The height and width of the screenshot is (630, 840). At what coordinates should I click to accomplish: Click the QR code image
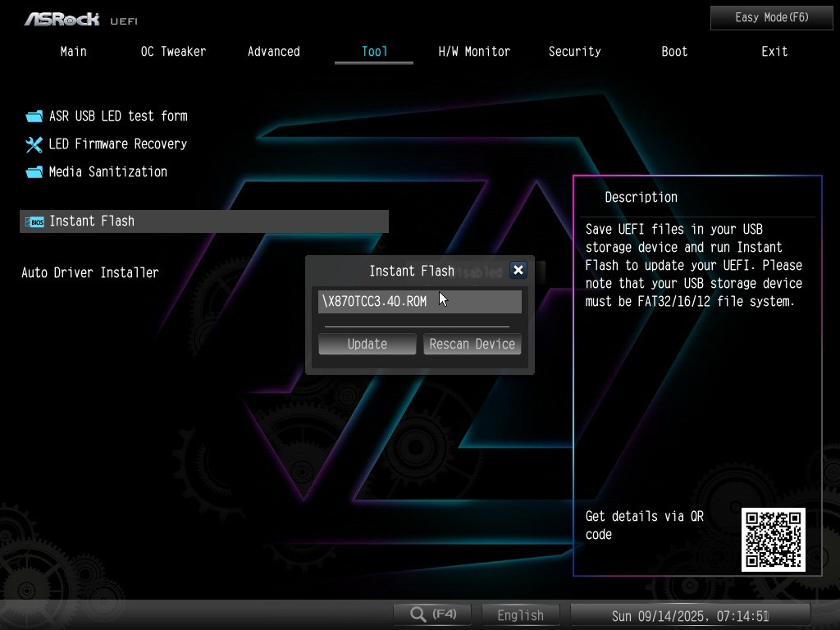[773, 540]
